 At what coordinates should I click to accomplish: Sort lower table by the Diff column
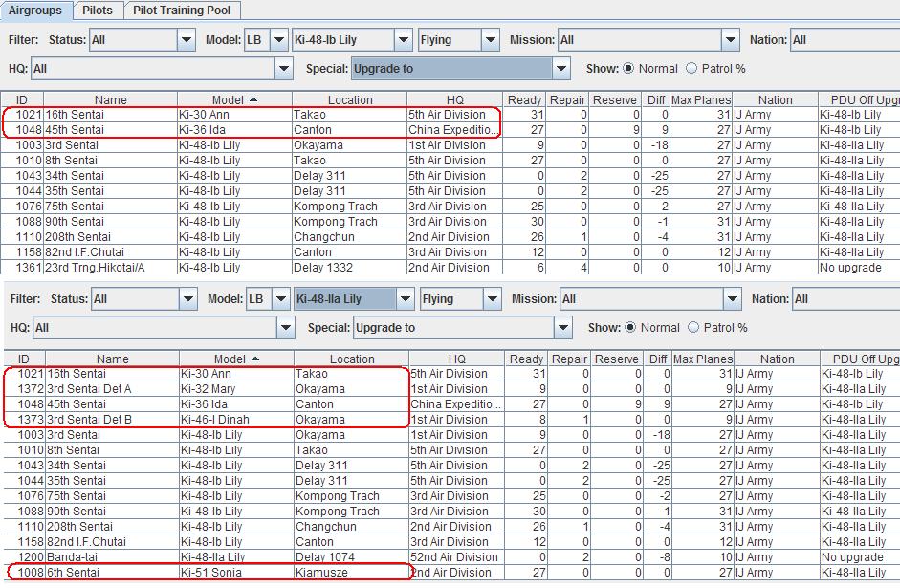[x=657, y=359]
